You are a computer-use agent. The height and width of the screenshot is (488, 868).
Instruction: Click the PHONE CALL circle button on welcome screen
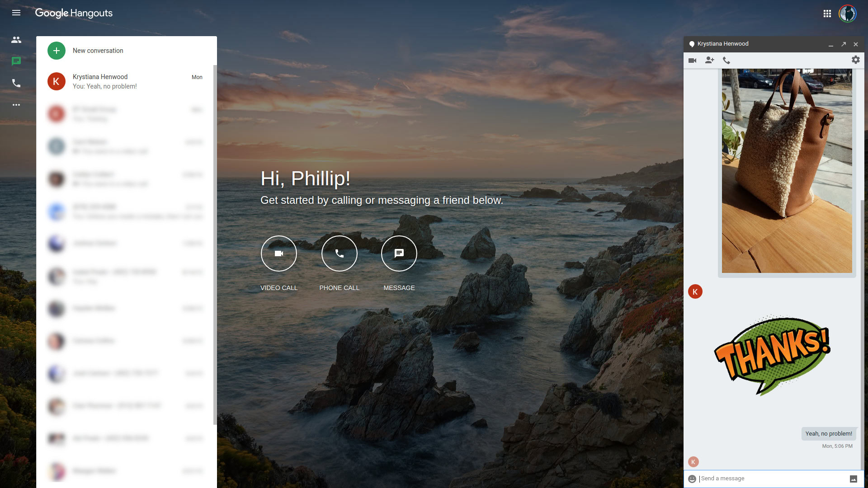[x=339, y=253]
